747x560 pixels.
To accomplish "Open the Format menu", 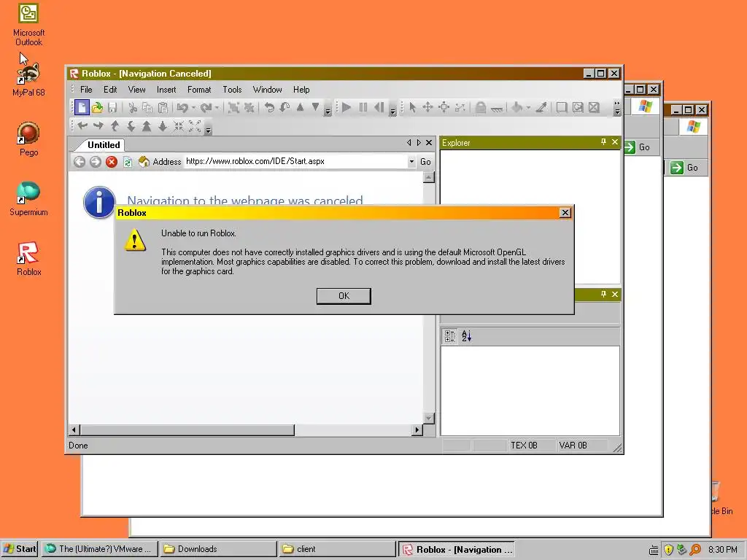I will tap(199, 90).
